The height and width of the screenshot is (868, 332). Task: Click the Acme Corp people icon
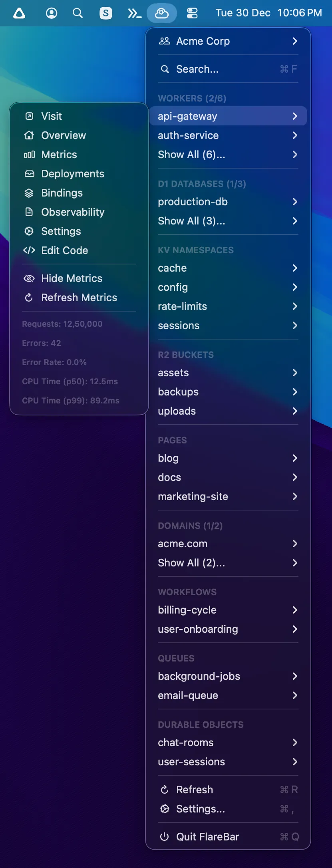pyautogui.click(x=165, y=41)
